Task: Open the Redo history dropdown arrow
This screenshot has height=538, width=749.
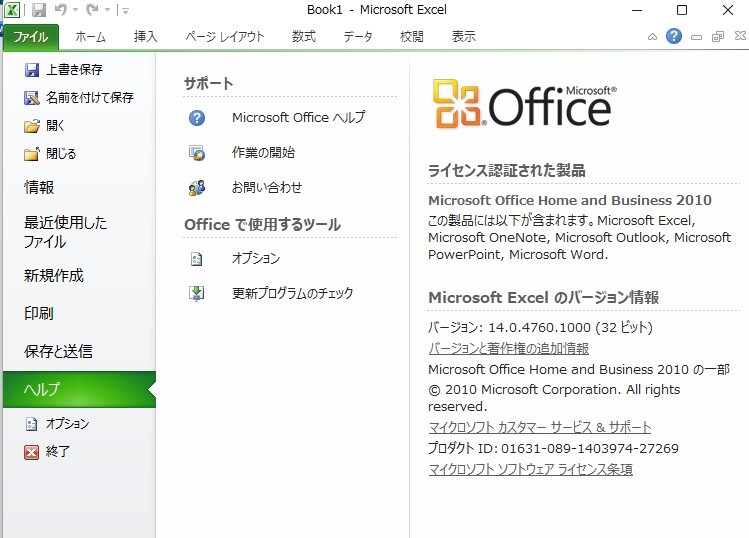Action: [107, 10]
